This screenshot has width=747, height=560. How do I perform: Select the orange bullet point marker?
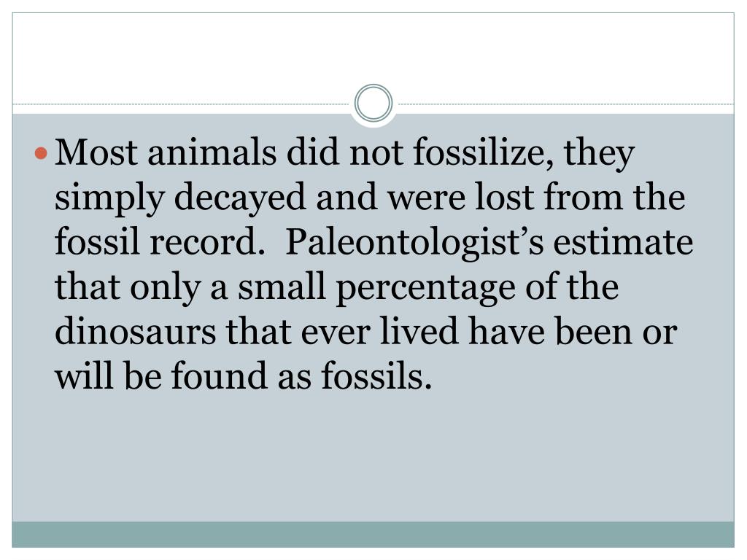[x=42, y=153]
